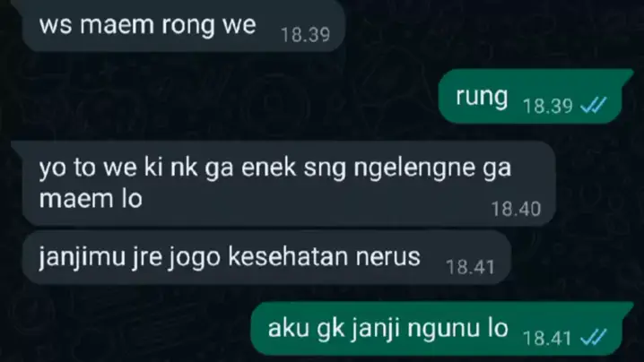
Task: Select 'aku gk janji ngunu lo' message
Action: (x=441, y=328)
